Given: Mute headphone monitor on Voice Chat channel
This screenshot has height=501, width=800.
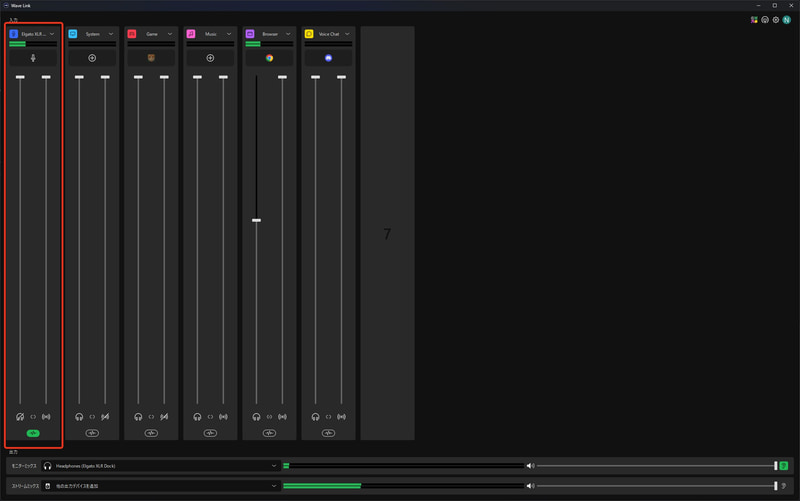Looking at the screenshot, I should tap(315, 417).
